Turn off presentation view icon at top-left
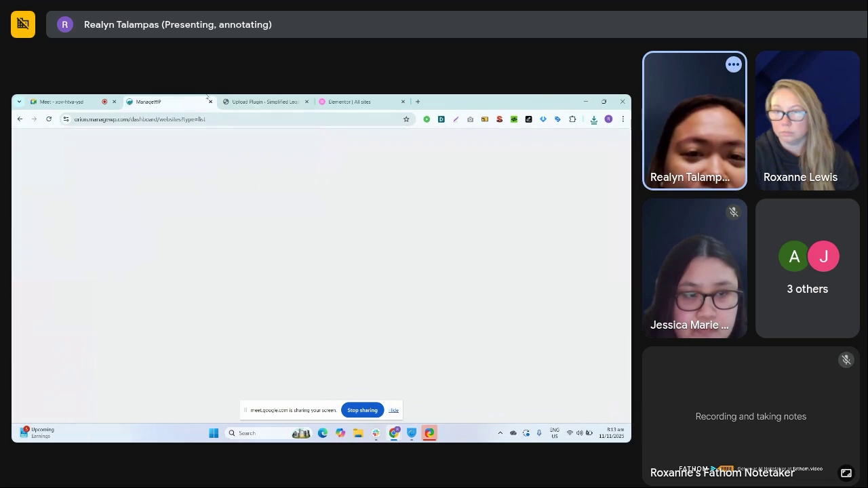The height and width of the screenshot is (488, 868). point(23,24)
